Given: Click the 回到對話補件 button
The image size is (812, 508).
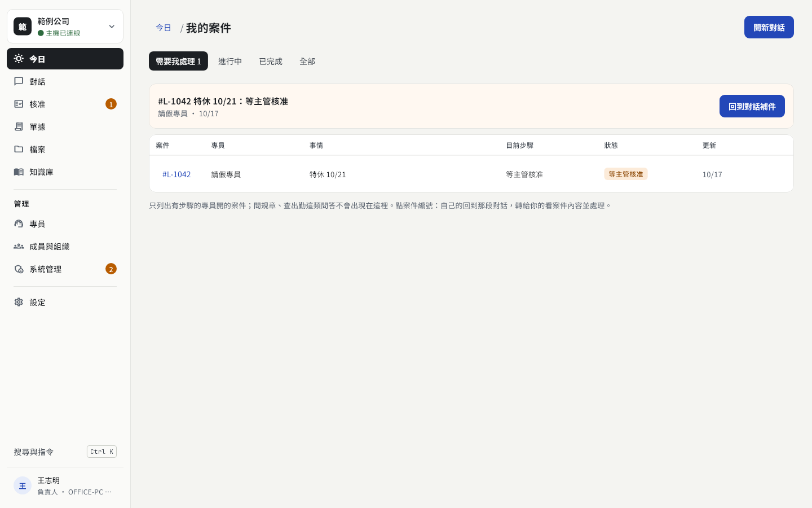Looking at the screenshot, I should pos(752,106).
